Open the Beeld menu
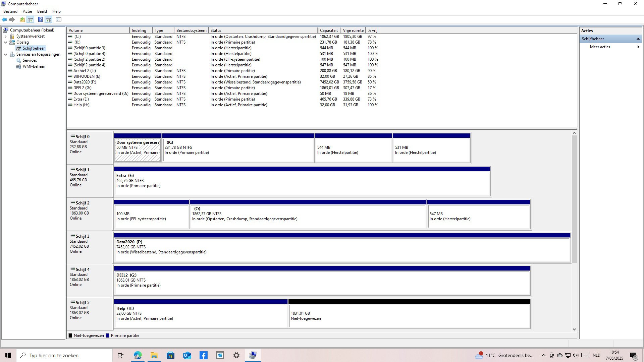Screen dimensions: 644x362 (42, 11)
